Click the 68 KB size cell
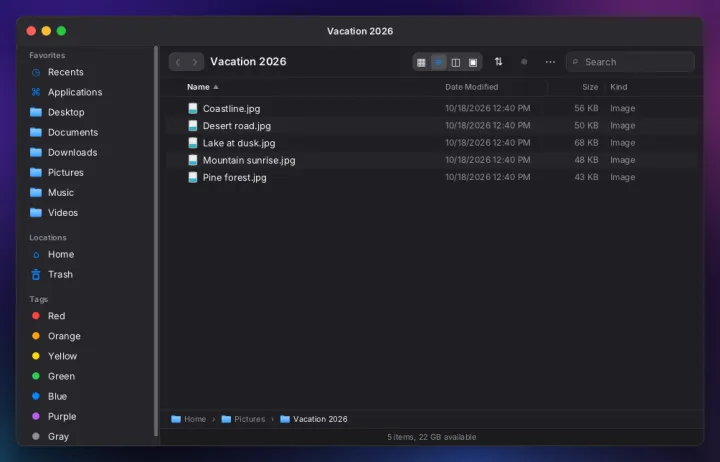720x462 pixels. pos(586,143)
